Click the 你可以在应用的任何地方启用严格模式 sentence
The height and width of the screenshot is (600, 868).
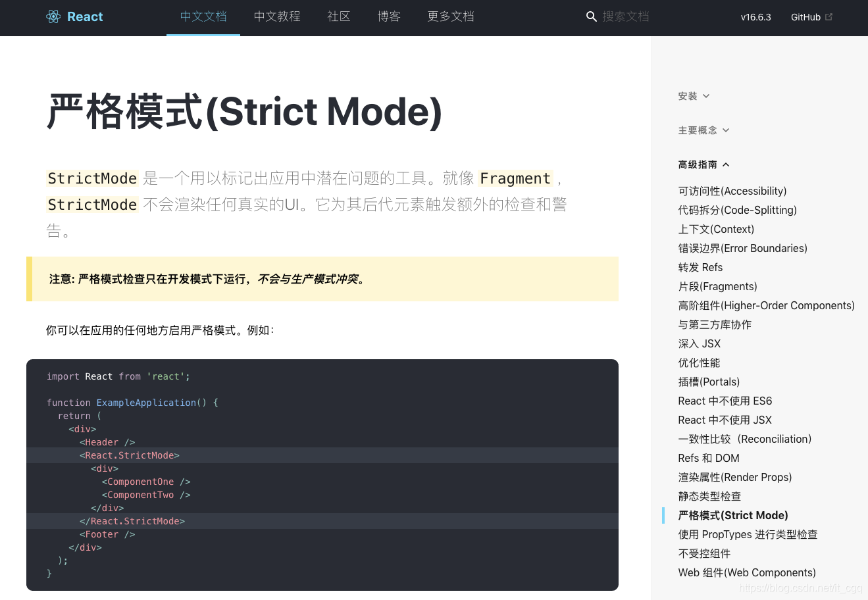tap(160, 330)
